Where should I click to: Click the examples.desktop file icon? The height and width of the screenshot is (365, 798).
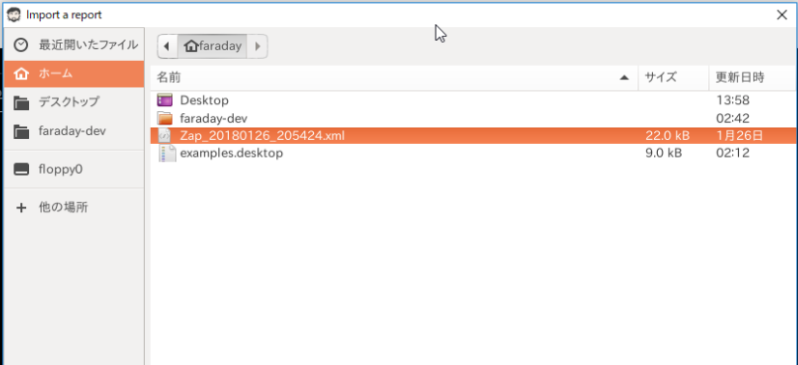[x=166, y=153]
